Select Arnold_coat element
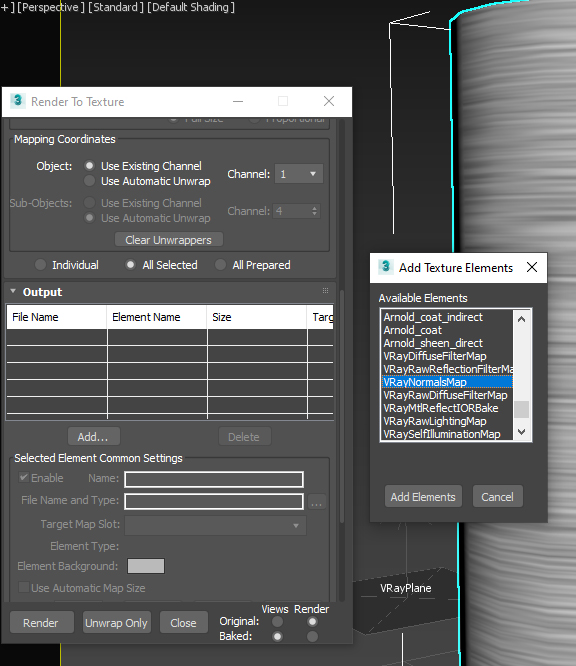Image resolution: width=576 pixels, height=666 pixels. (x=447, y=330)
